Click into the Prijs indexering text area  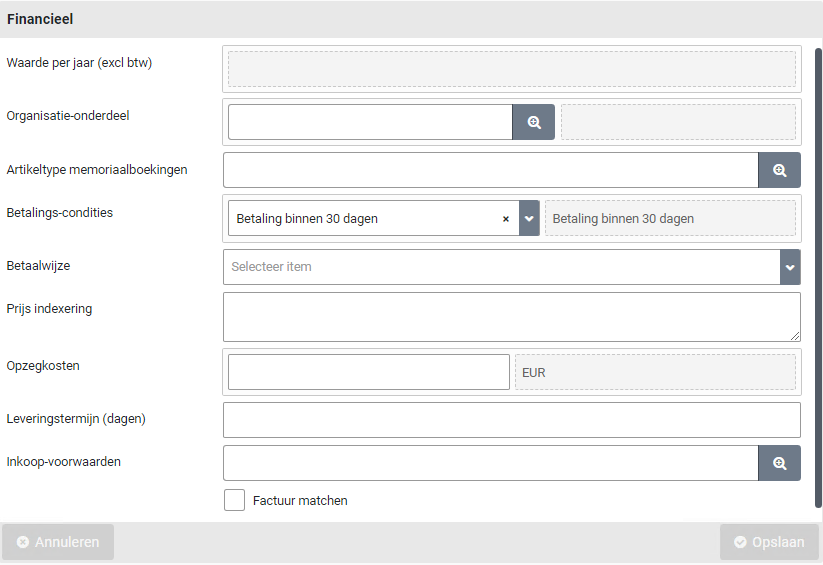tap(511, 316)
